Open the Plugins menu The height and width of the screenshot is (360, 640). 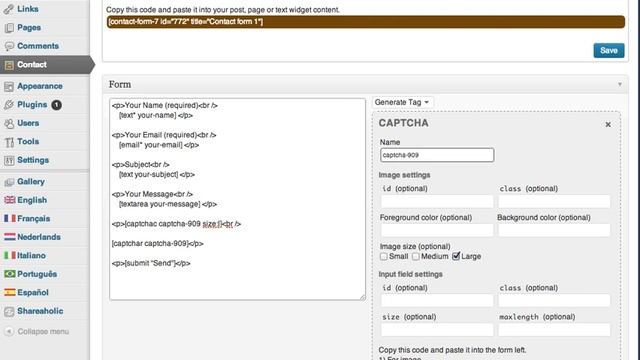32,104
